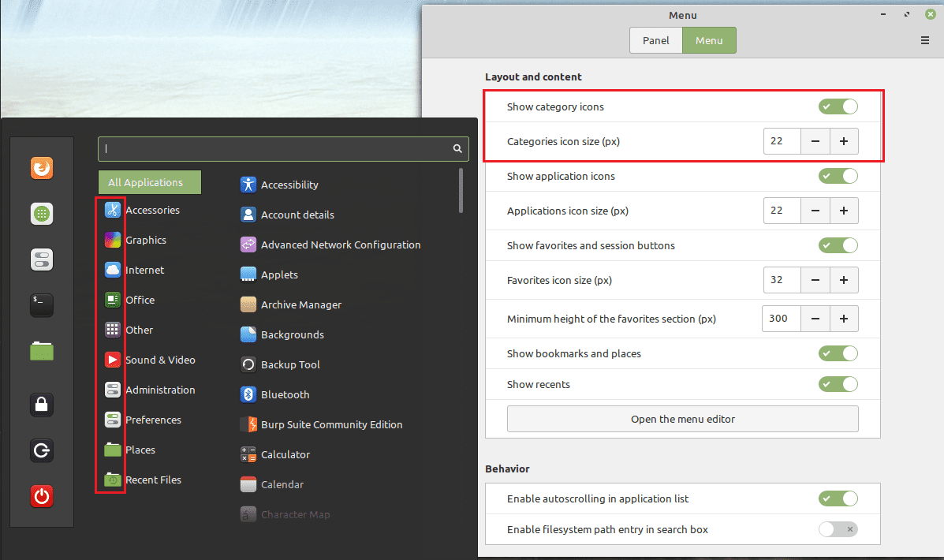Open System Settings favorite icon
This screenshot has width=944, height=560.
tap(42, 259)
